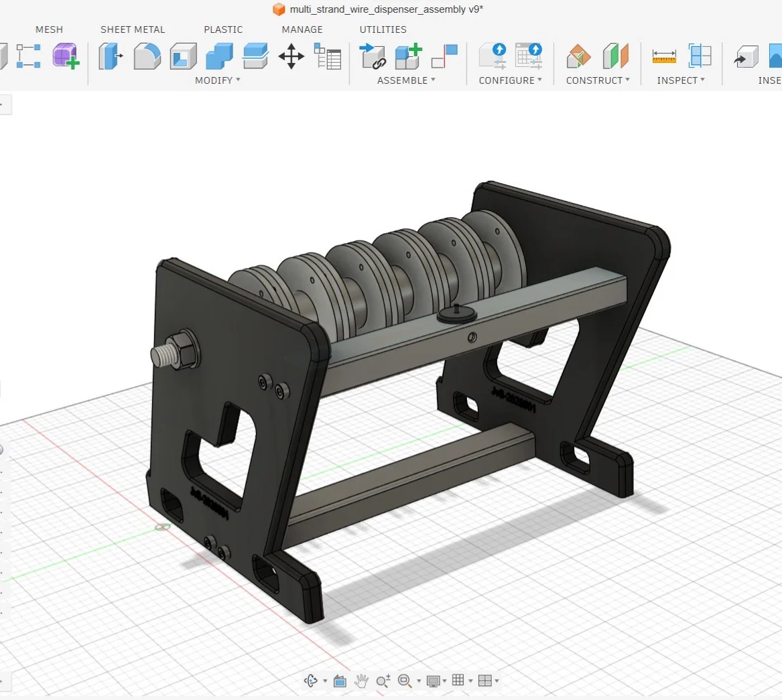Open the Change Parameters table icon

pos(328,56)
